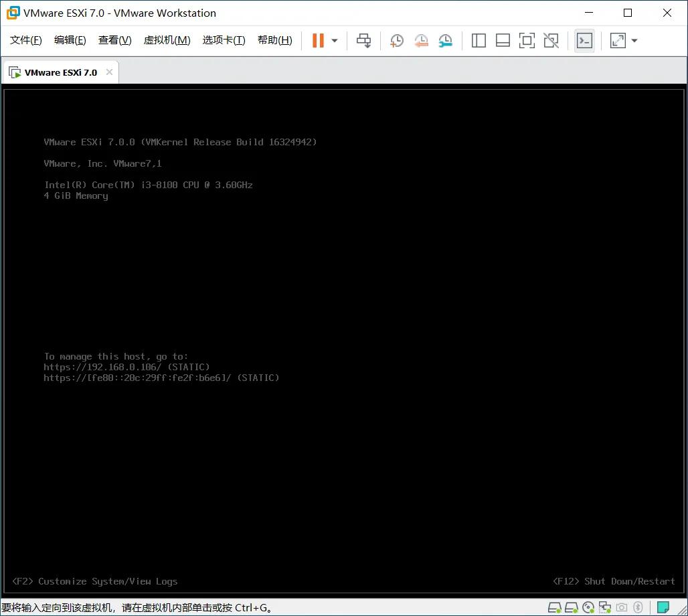Click the second hard disk status icon
688x616 pixels.
click(572, 608)
